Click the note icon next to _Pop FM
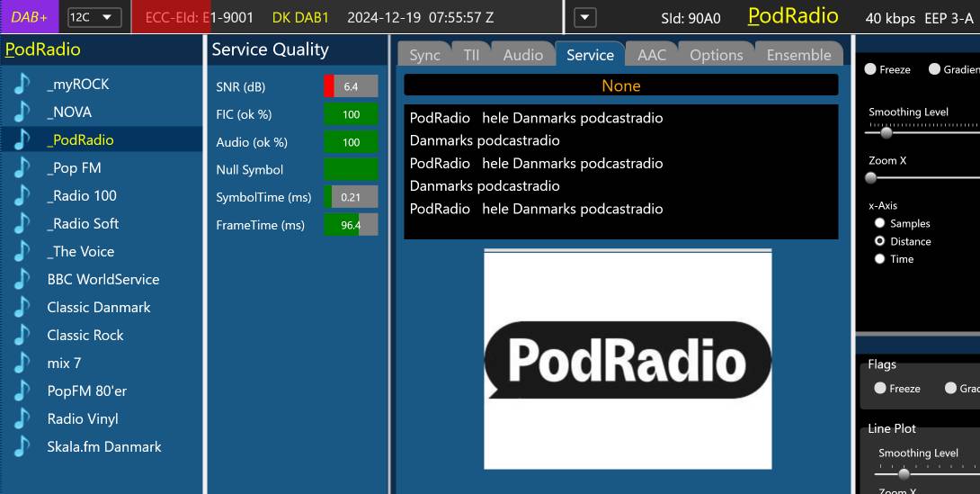Viewport: 980px width, 494px height. point(22,168)
